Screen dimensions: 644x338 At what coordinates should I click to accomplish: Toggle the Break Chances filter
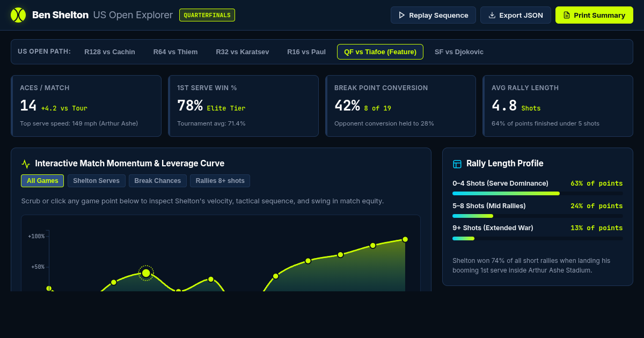pyautogui.click(x=158, y=181)
